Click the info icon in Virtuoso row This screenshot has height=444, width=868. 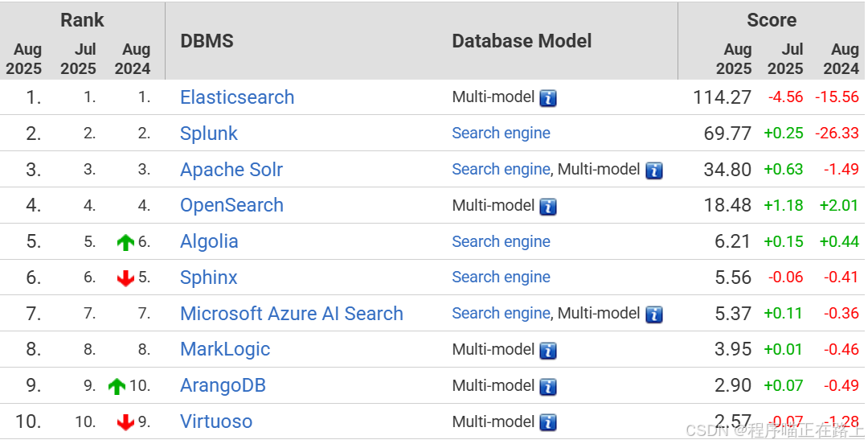tap(548, 422)
